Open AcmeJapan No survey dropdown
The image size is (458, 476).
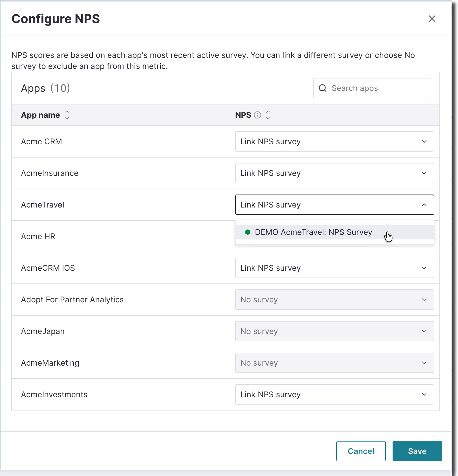[334, 331]
